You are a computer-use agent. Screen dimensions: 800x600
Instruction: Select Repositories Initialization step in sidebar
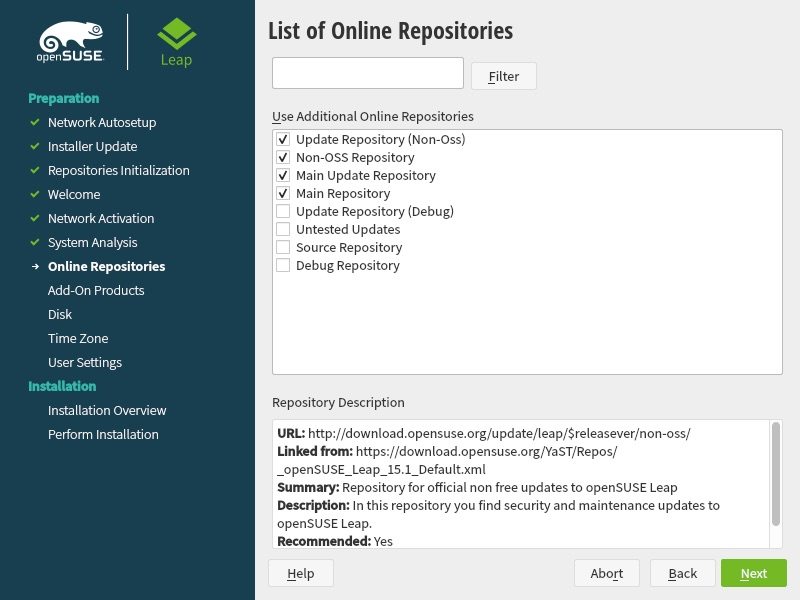tap(118, 170)
